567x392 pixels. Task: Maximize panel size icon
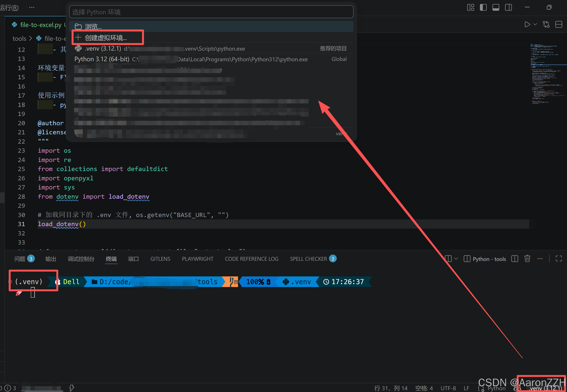click(559, 259)
